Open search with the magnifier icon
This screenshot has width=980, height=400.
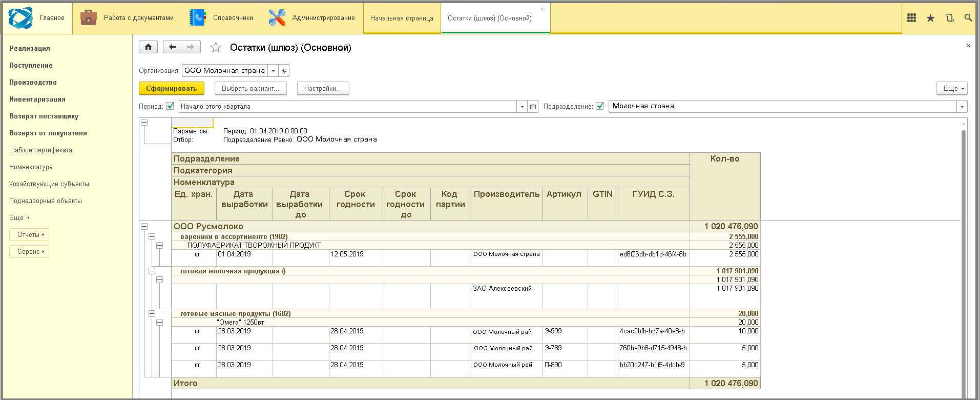968,18
